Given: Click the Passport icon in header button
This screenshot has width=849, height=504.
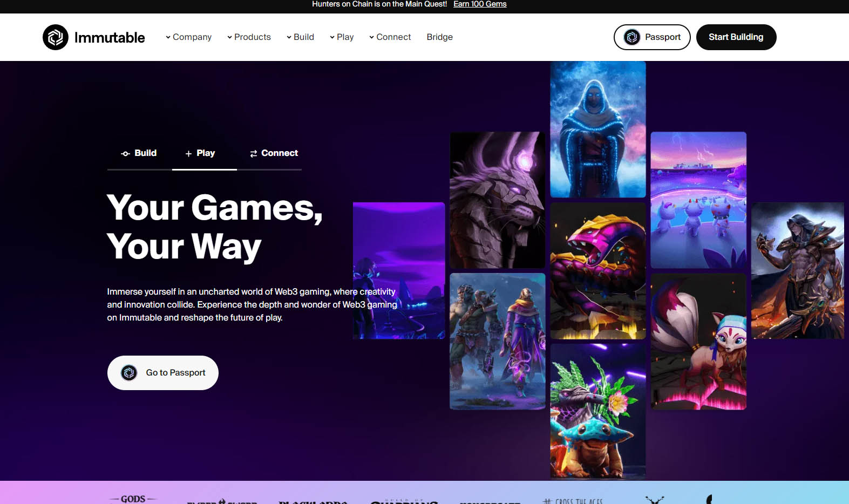Looking at the screenshot, I should point(631,37).
